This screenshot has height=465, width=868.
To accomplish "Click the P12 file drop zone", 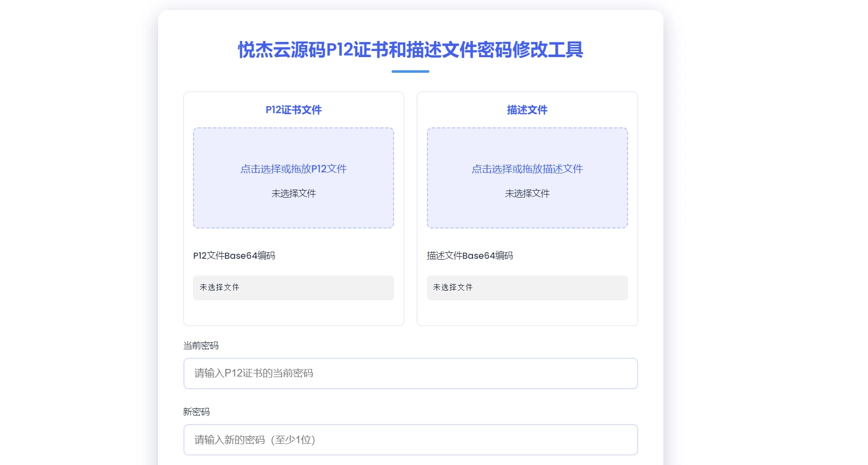I will coord(293,178).
